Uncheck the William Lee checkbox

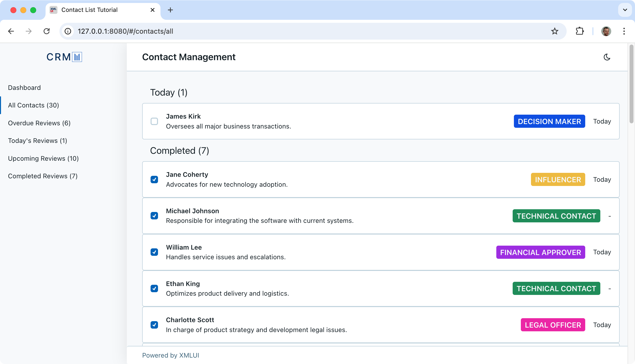[154, 252]
